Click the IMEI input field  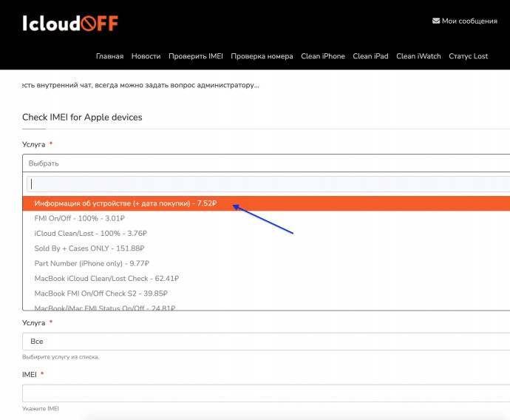[x=266, y=393]
